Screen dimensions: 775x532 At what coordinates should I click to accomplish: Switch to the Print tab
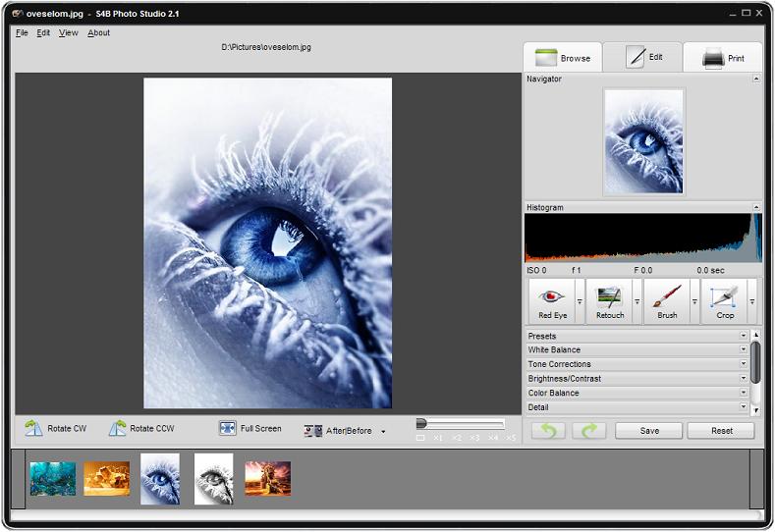click(x=722, y=58)
